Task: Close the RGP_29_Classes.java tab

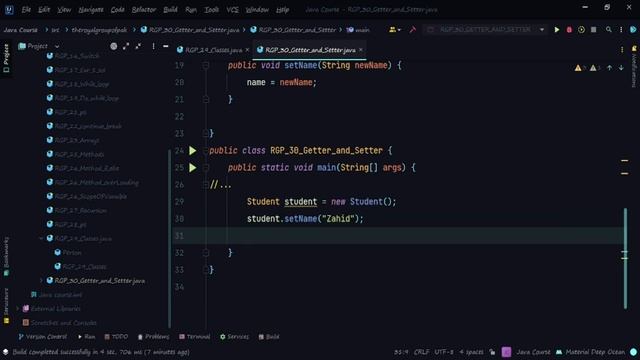Action: tap(247, 50)
